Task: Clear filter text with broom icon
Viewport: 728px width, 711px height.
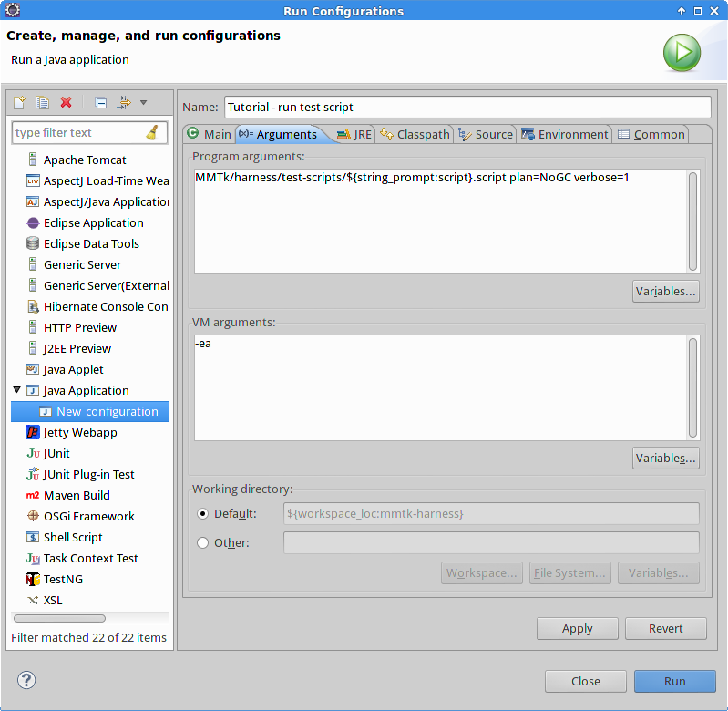Action: click(x=152, y=132)
